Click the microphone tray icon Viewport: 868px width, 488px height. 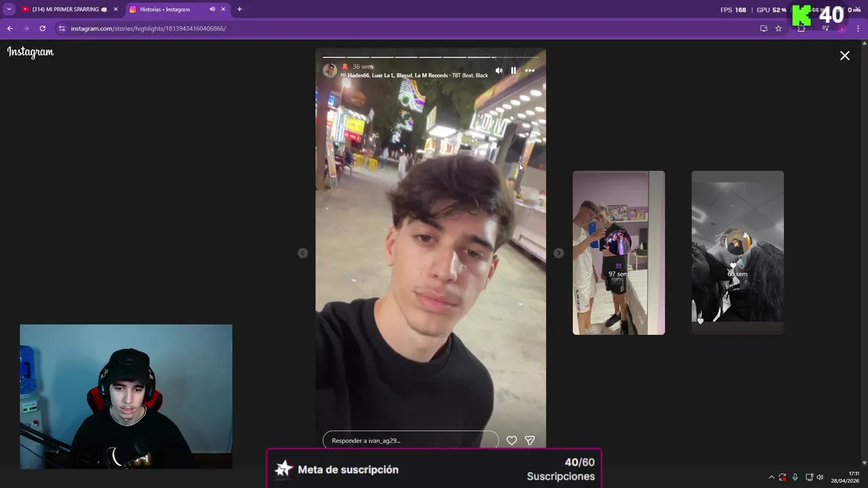795,477
